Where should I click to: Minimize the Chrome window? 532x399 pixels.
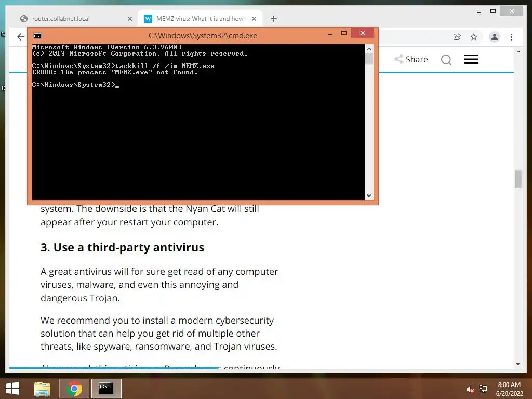click(x=478, y=12)
